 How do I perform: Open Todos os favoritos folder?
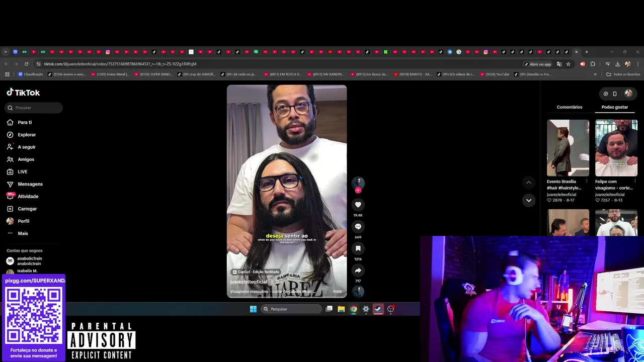click(623, 74)
